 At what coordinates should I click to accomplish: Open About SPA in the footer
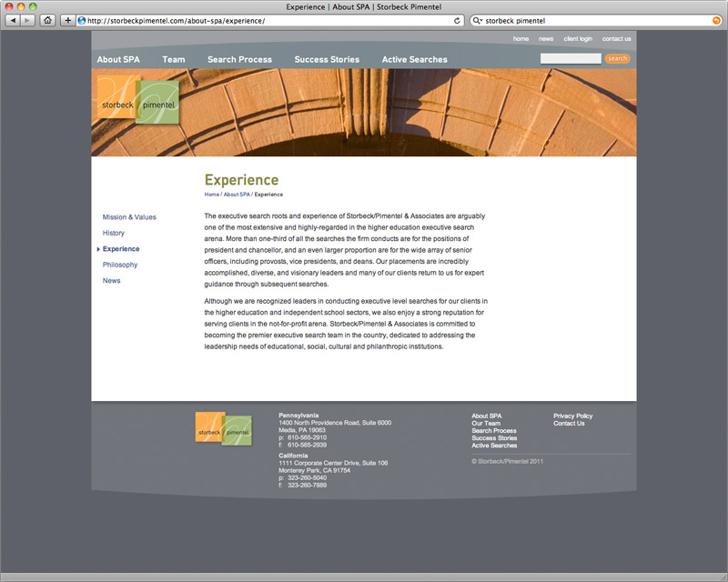pos(487,416)
